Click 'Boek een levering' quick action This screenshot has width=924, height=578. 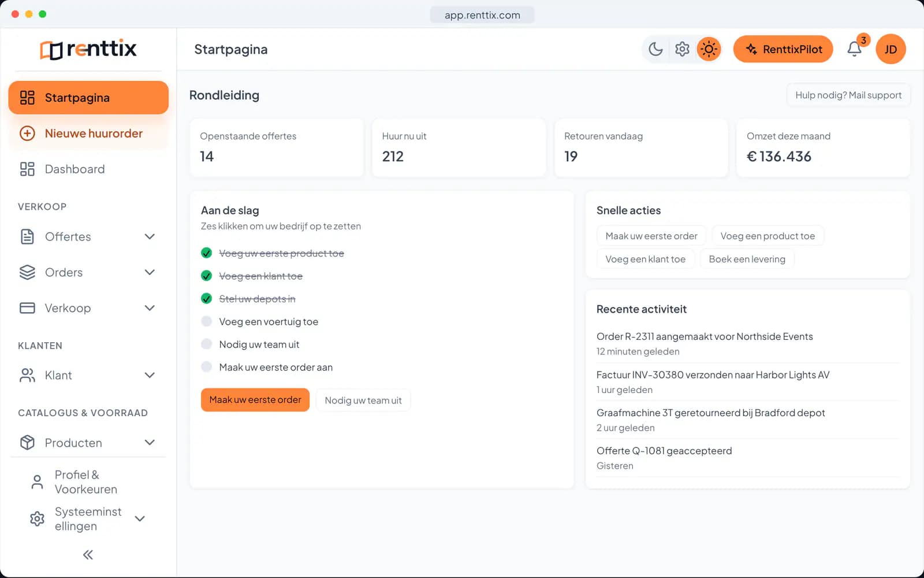click(747, 259)
